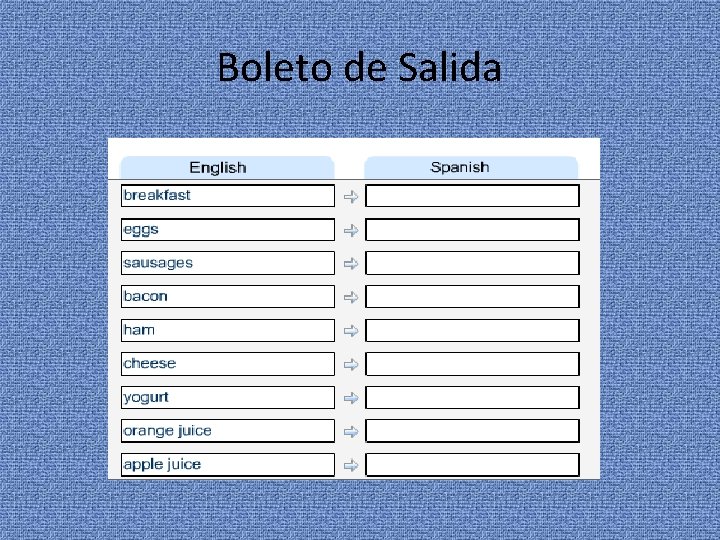The width and height of the screenshot is (720, 540).
Task: Click the arrow icon beside yogurt
Action: click(x=351, y=398)
